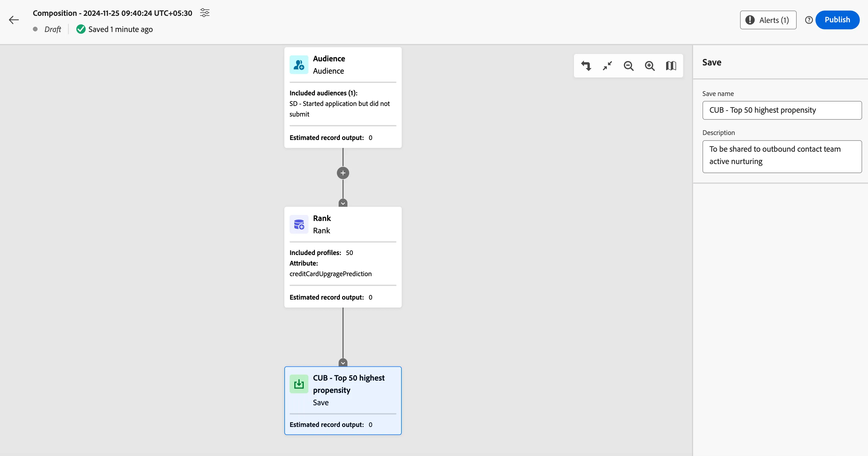
Task: Toggle the canvas minimap icon
Action: click(x=671, y=66)
